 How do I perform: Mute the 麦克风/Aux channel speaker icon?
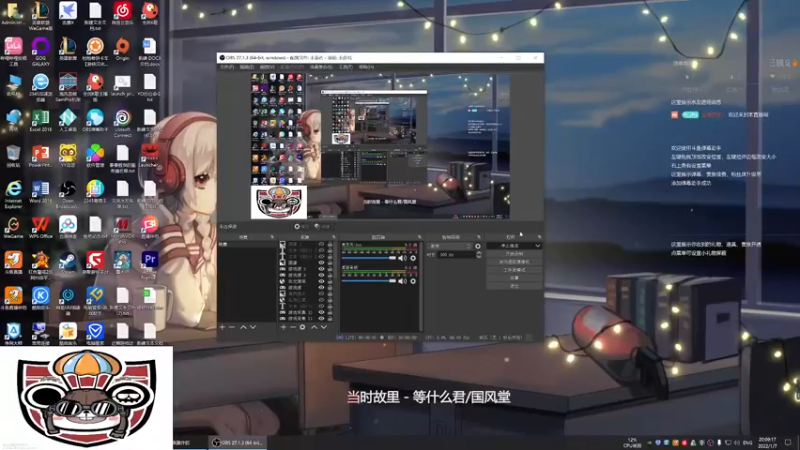coord(403,258)
